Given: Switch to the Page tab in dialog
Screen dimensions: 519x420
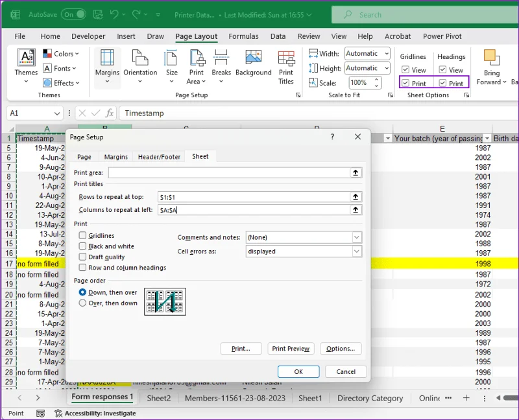Looking at the screenshot, I should click(84, 157).
